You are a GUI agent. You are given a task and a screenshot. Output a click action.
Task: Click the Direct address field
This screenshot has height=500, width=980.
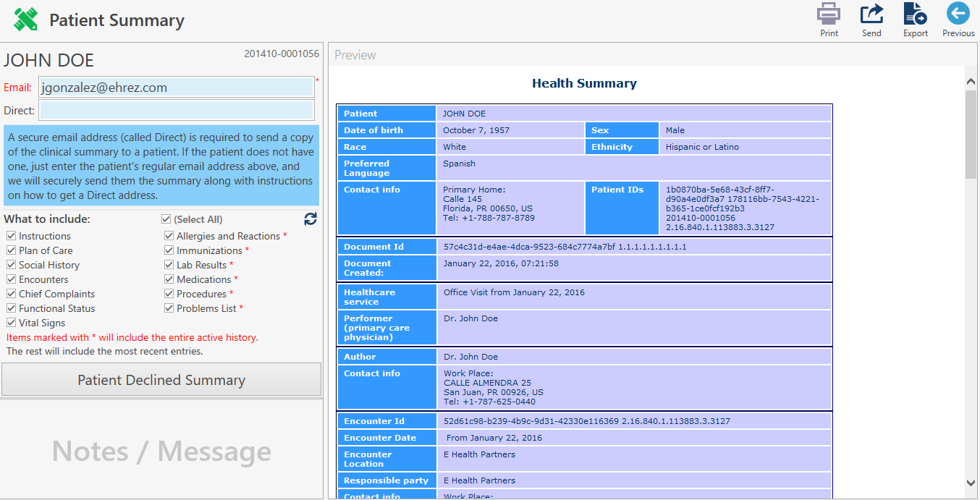point(176,111)
